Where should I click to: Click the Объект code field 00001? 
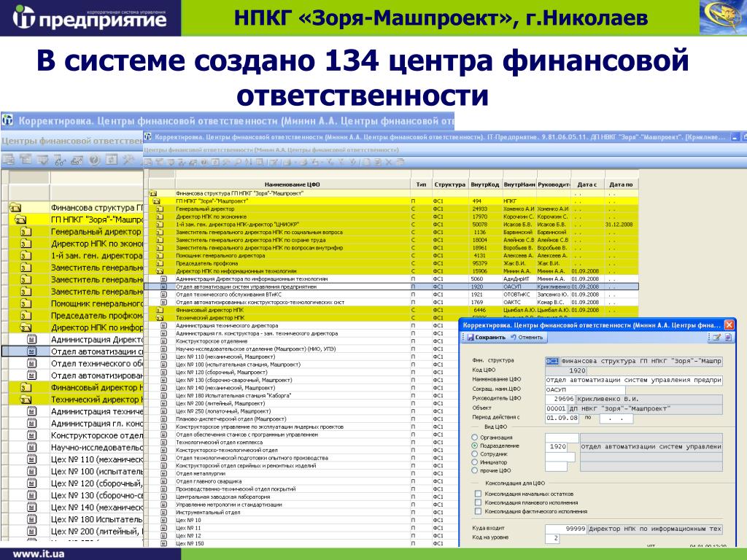[555, 408]
